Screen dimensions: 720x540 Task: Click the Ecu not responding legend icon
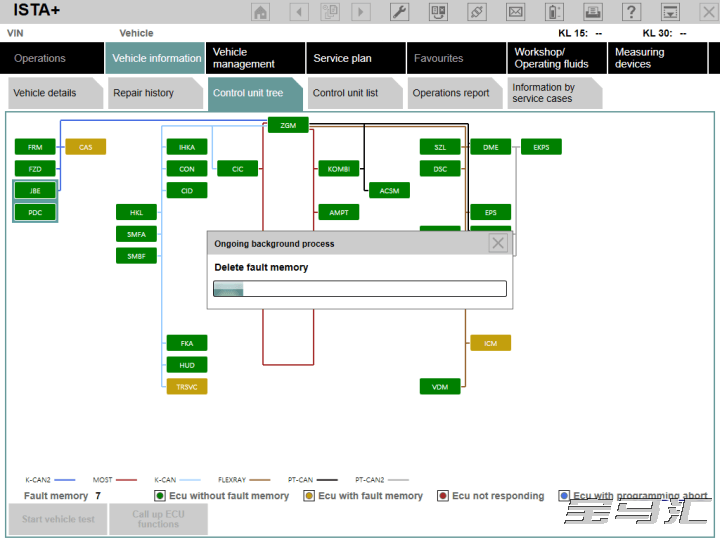(x=443, y=495)
